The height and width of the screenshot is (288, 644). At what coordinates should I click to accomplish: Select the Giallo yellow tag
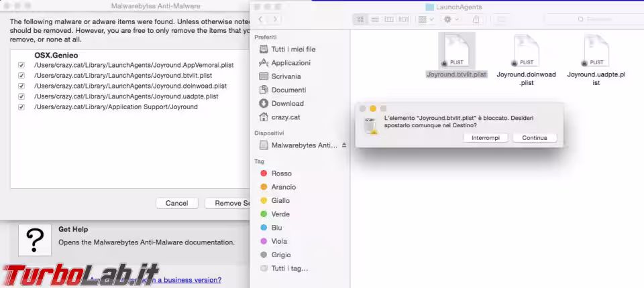[280, 201]
